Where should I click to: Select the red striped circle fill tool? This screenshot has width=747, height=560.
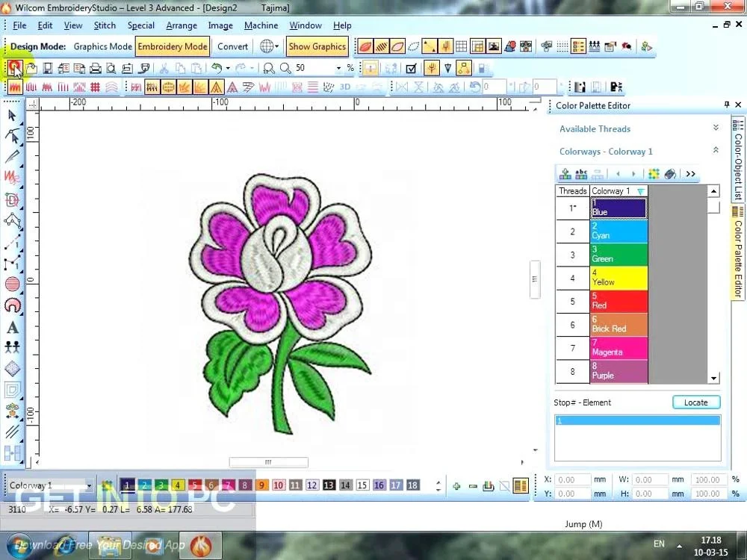12,284
